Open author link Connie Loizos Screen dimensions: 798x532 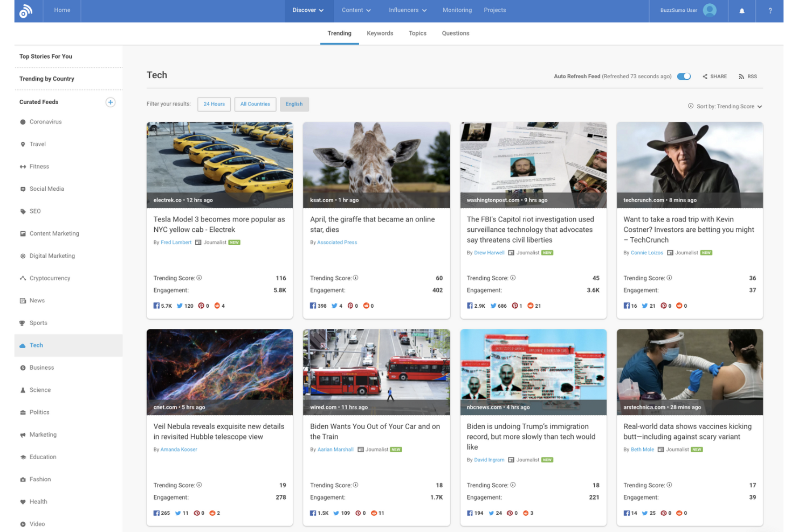(x=647, y=253)
